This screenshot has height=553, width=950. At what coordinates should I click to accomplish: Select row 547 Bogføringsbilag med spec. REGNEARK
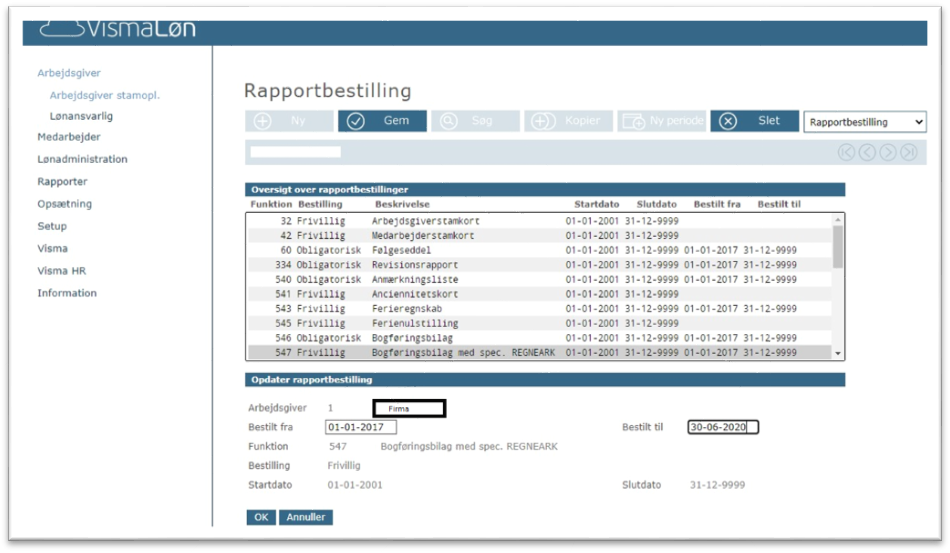coord(539,352)
